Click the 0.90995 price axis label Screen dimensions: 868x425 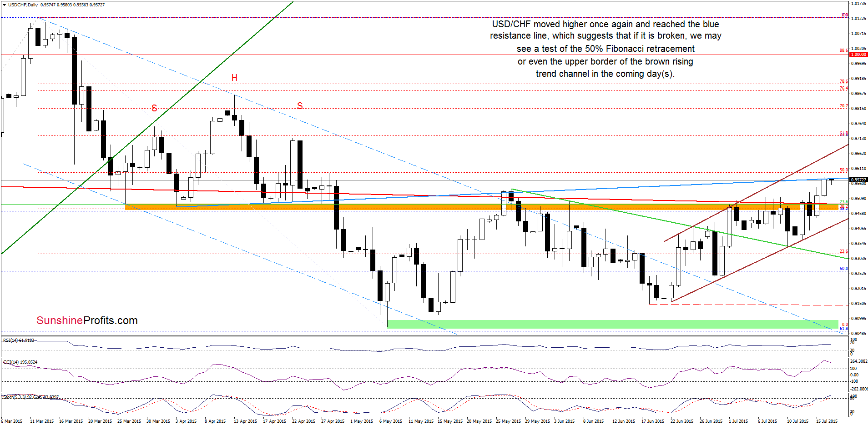click(x=859, y=319)
